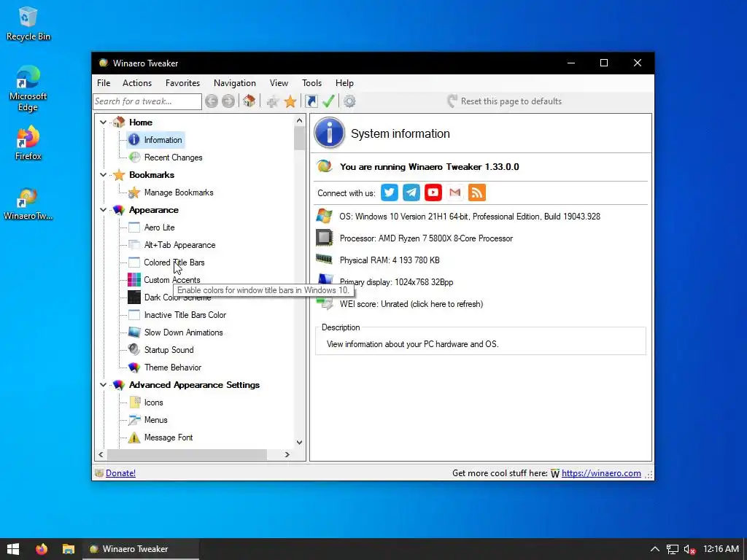Screen dimensions: 747x560
Task: Click the Back navigation arrow icon
Action: tap(212, 101)
